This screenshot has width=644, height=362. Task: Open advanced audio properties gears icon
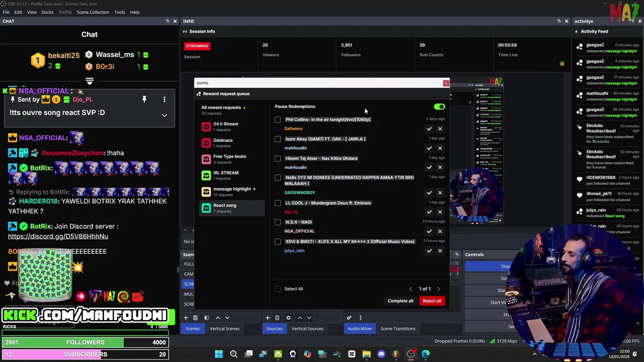[x=349, y=318]
